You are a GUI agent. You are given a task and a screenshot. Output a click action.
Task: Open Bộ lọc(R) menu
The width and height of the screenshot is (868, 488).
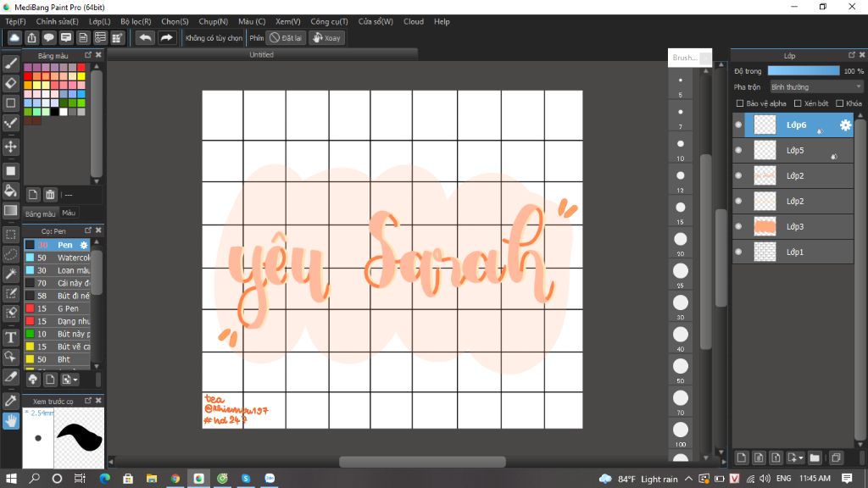click(136, 21)
